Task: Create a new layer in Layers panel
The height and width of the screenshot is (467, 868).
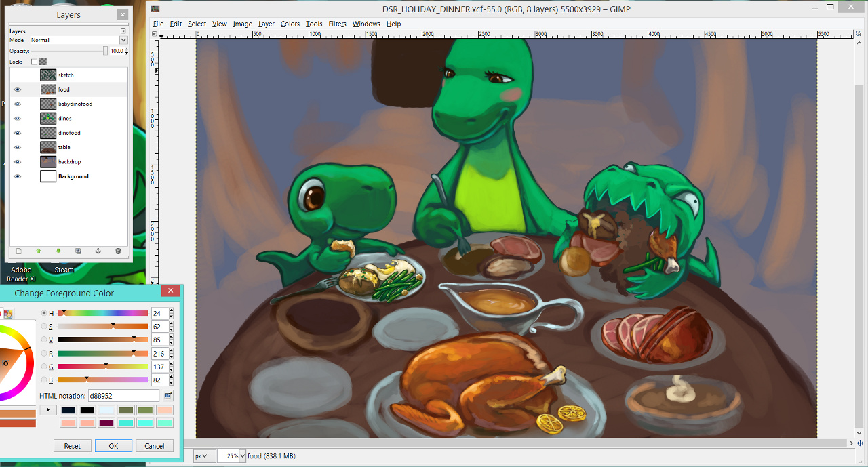Action: pos(18,251)
